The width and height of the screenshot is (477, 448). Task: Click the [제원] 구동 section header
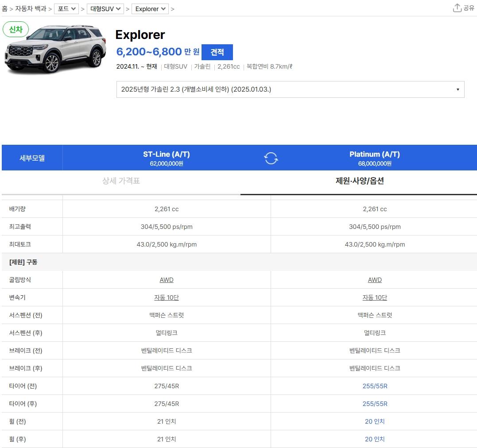(23, 262)
